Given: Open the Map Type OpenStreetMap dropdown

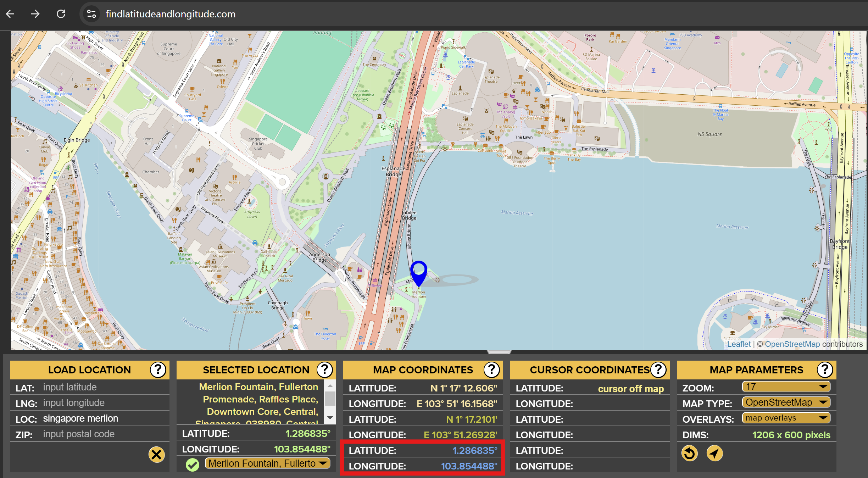Looking at the screenshot, I should coord(786,402).
